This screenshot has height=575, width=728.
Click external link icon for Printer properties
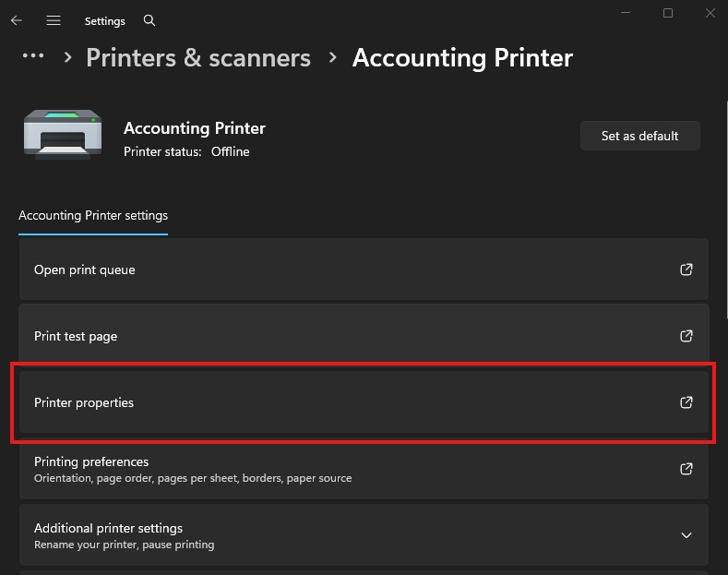coord(686,402)
